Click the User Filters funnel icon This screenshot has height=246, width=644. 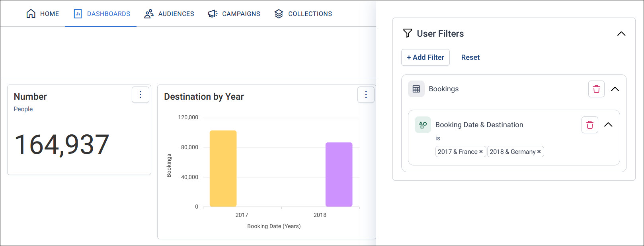pyautogui.click(x=408, y=33)
